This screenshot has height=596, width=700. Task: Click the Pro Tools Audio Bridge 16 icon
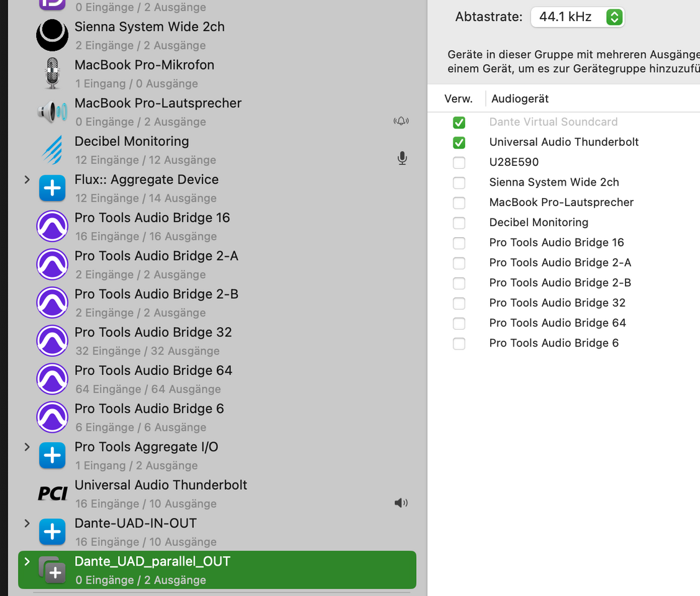tap(52, 226)
